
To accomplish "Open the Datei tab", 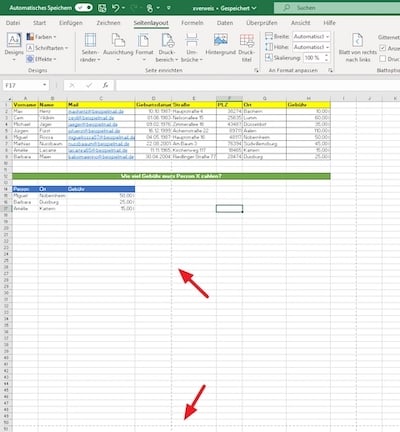I will pyautogui.click(x=13, y=23).
